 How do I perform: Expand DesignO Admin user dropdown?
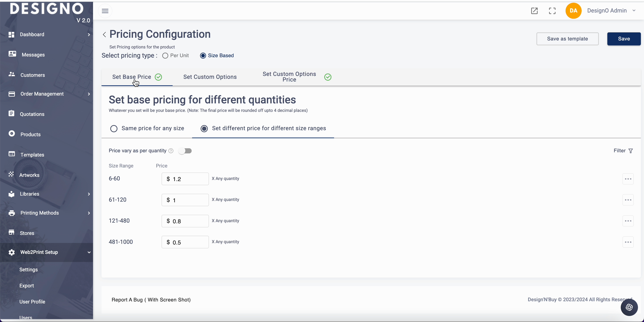point(634,10)
